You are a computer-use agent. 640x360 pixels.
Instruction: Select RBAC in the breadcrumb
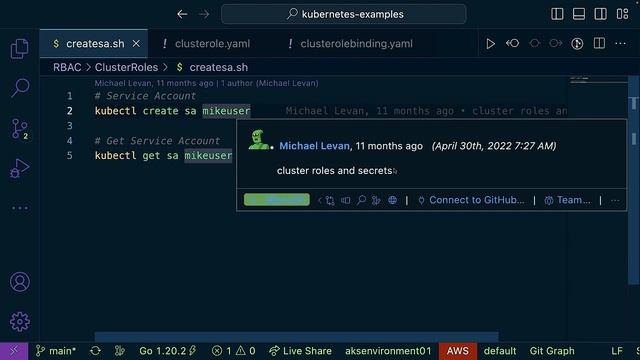coord(67,67)
